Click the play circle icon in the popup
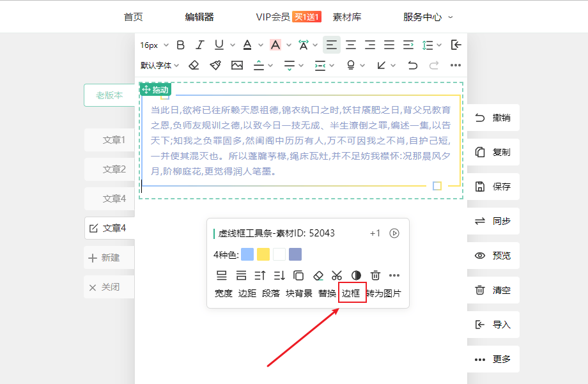Image resolution: width=588 pixels, height=384 pixels. pos(394,233)
